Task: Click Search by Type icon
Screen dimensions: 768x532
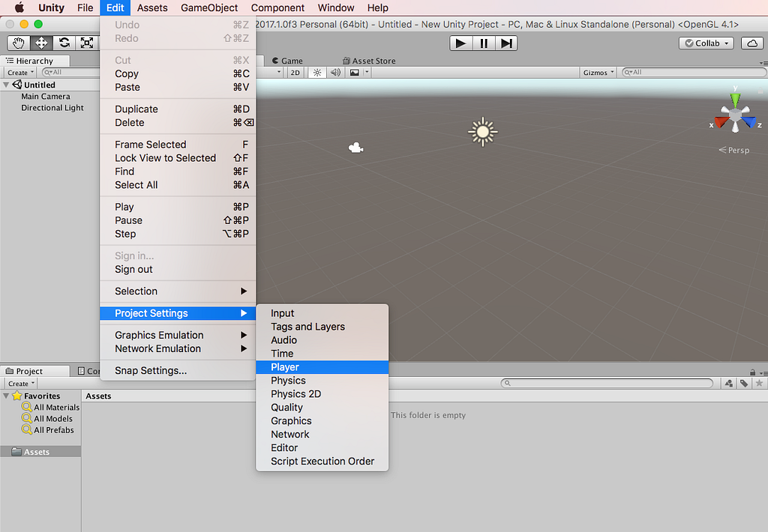Action: [x=729, y=383]
